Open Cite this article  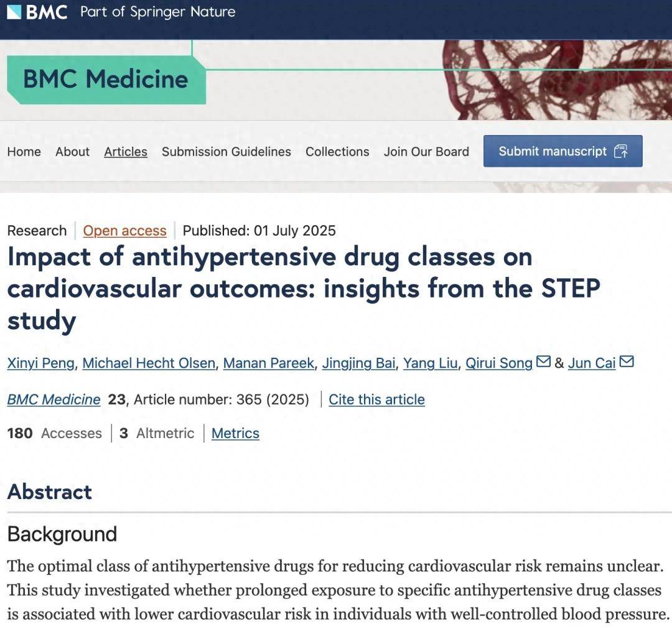[x=376, y=400]
